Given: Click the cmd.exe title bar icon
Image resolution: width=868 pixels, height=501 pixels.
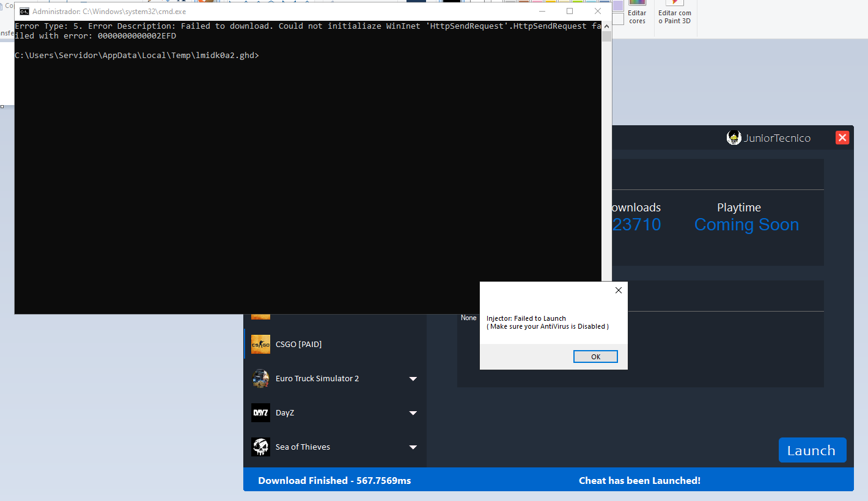Looking at the screenshot, I should (x=24, y=12).
